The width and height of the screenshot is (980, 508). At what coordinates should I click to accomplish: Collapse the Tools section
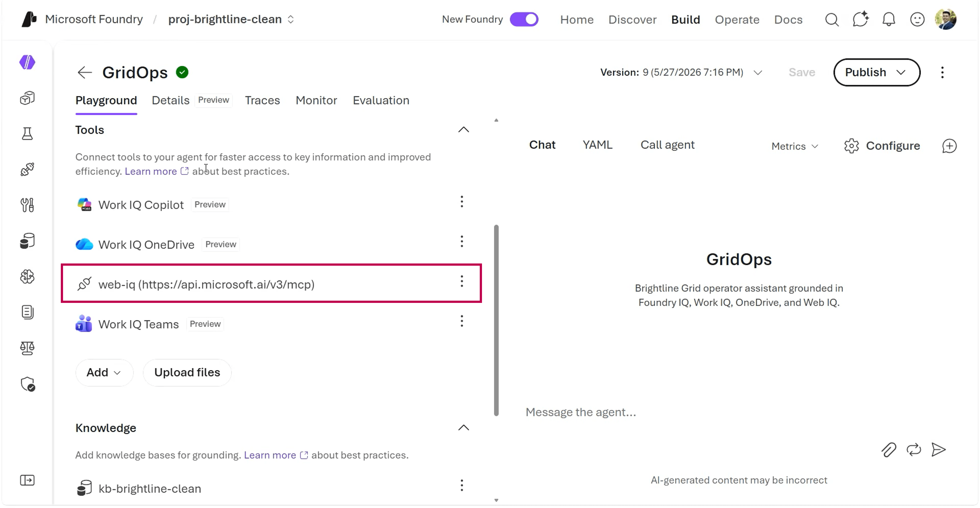463,130
